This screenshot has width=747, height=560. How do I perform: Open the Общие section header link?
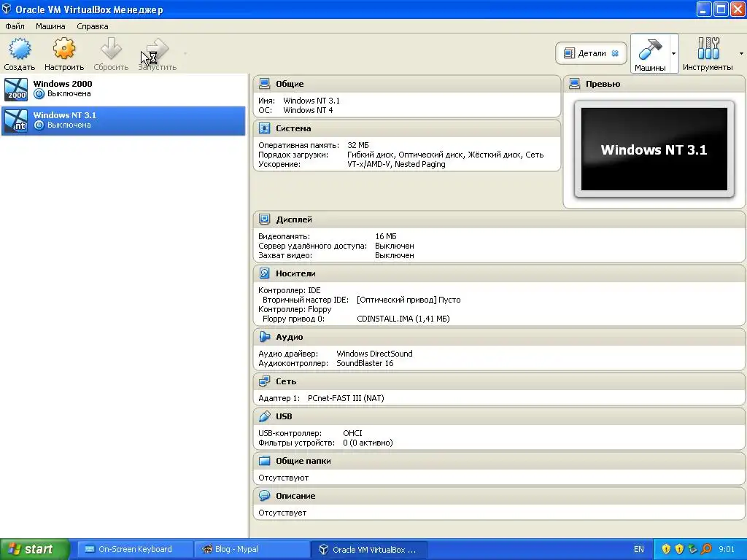click(x=290, y=84)
